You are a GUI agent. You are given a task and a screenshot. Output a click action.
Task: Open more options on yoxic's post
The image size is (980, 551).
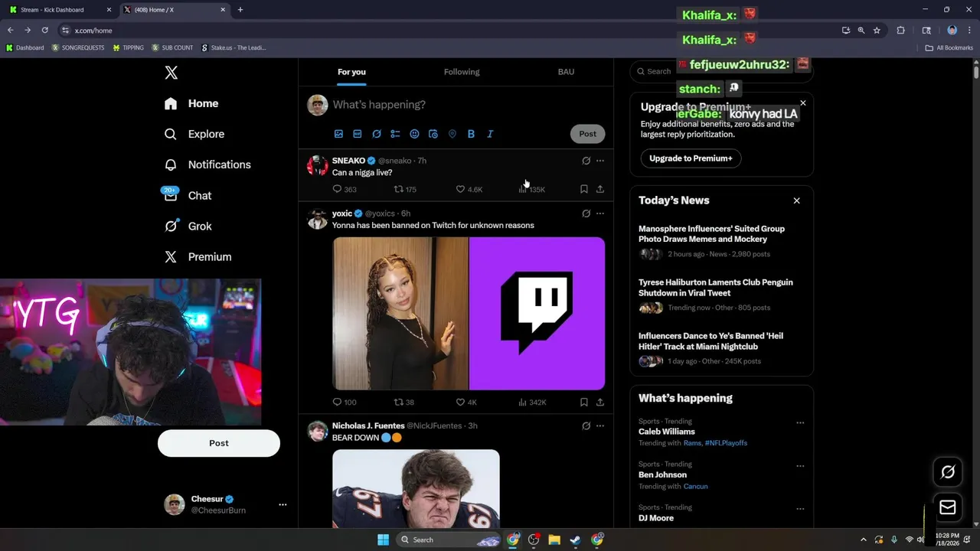600,214
